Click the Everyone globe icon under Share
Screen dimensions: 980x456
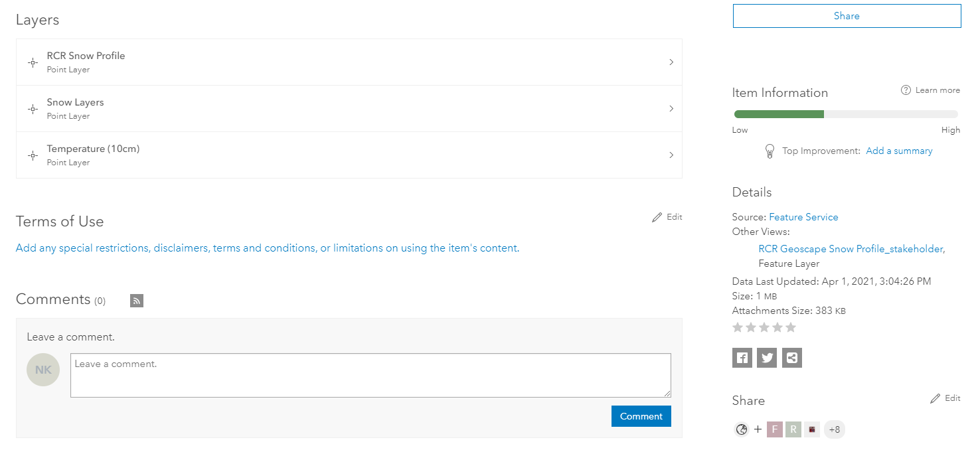742,429
